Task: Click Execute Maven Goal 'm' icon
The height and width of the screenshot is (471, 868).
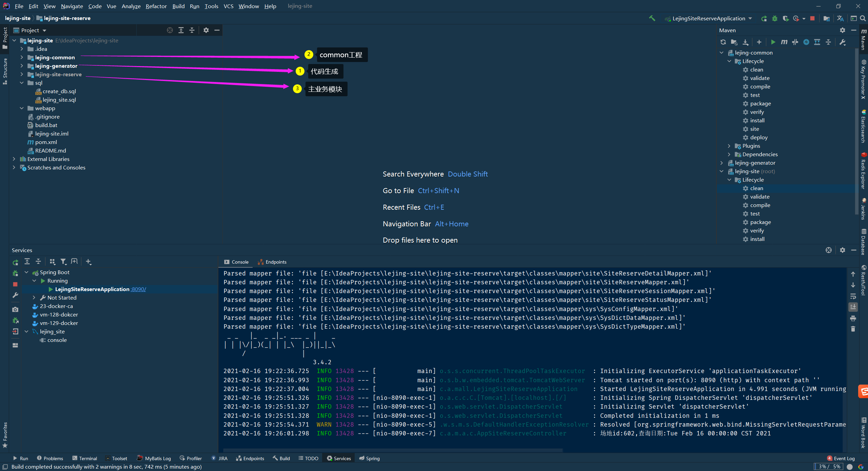Action: coord(784,42)
